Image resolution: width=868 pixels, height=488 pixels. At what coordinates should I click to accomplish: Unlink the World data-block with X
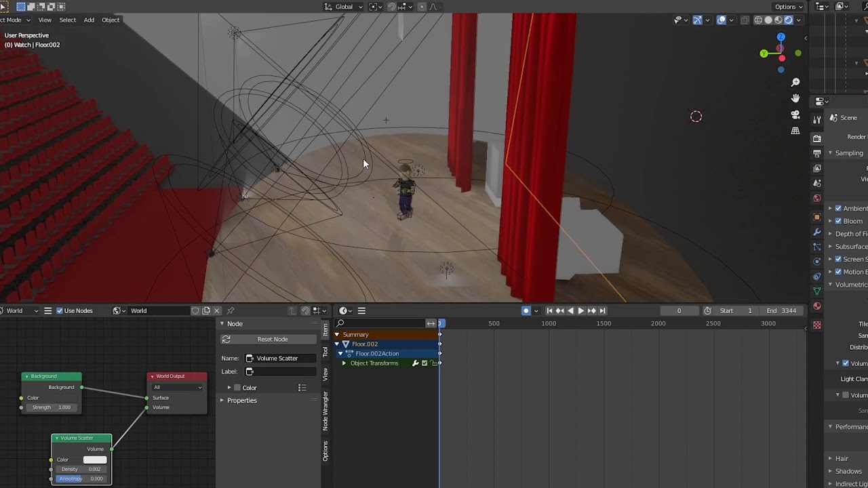coord(216,310)
